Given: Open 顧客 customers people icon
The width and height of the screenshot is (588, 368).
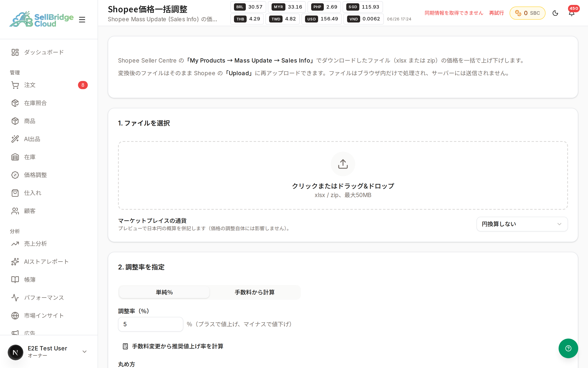Looking at the screenshot, I should pyautogui.click(x=15, y=211).
